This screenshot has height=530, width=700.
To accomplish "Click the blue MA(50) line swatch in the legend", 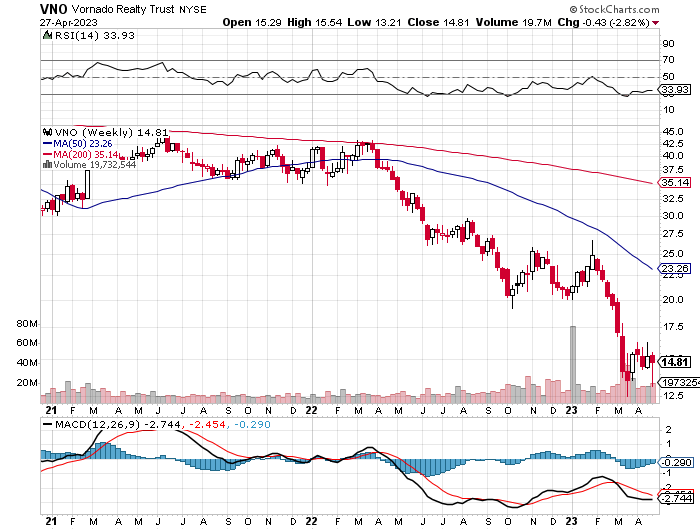I will 47,144.
